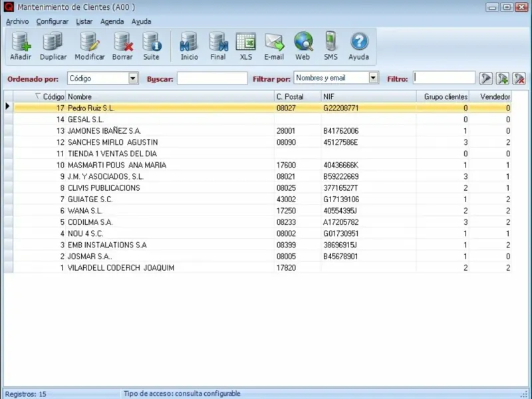532x399 pixels.
Task: Click the Nombre column header
Action: pyautogui.click(x=170, y=96)
